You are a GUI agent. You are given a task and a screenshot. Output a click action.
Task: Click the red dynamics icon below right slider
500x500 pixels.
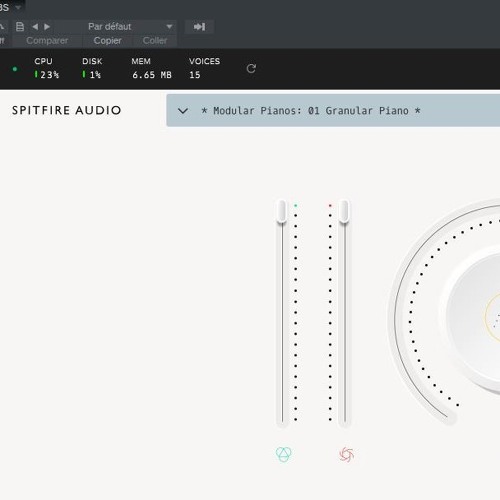pyautogui.click(x=346, y=455)
